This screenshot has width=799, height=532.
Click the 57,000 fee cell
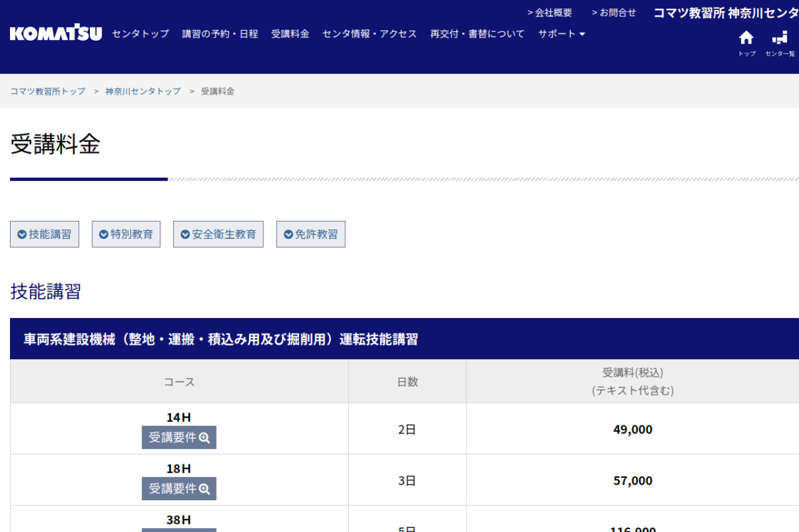[633, 480]
